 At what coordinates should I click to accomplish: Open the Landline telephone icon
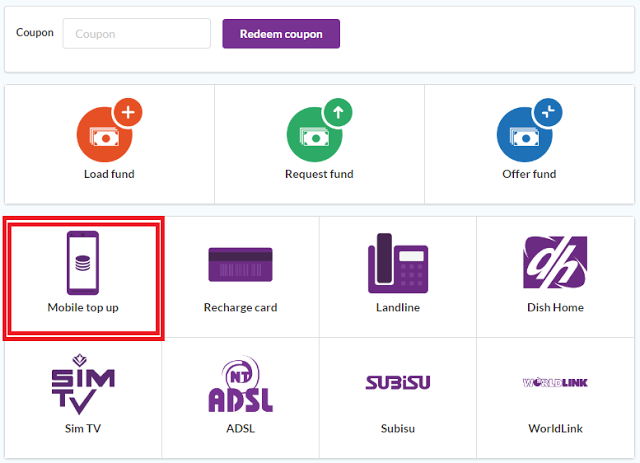coord(397,263)
